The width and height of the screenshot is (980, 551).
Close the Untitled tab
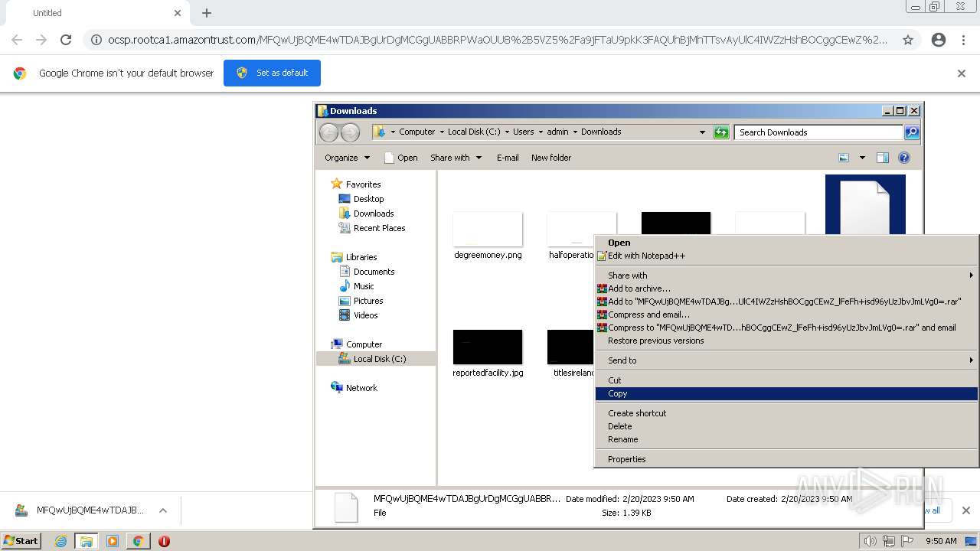178,13
